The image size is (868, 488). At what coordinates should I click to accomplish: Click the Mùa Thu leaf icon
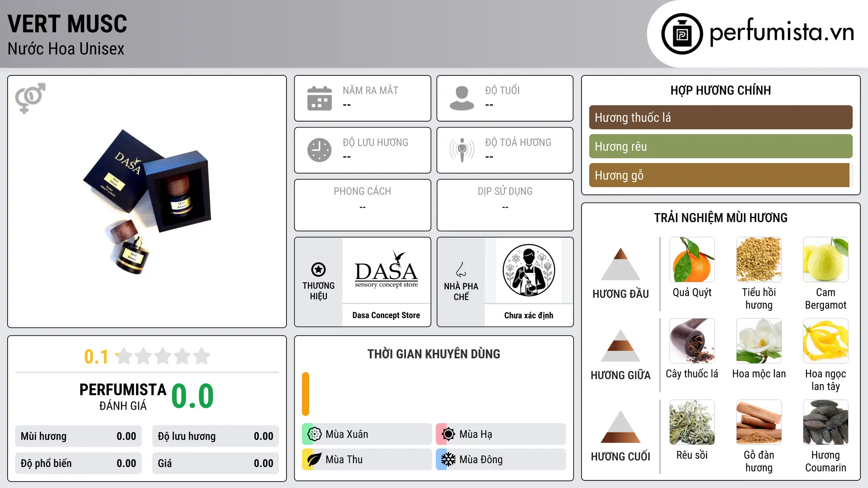[x=314, y=460]
